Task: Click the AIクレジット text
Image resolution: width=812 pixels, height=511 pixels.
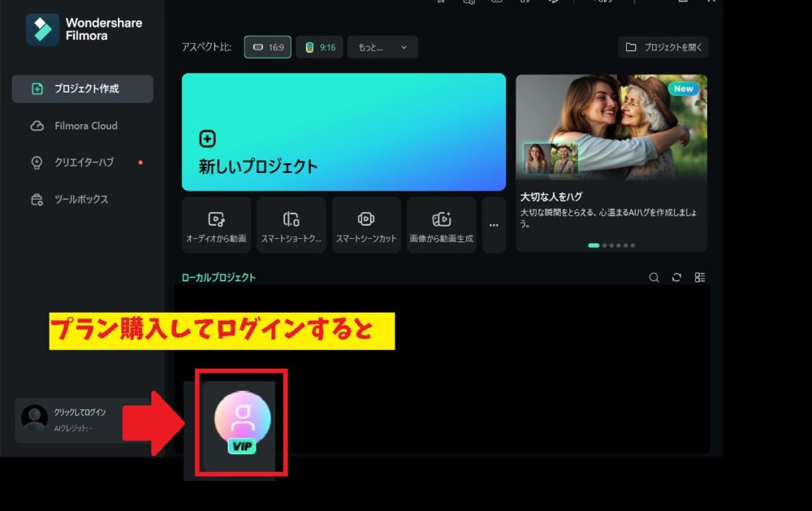Action: point(73,428)
